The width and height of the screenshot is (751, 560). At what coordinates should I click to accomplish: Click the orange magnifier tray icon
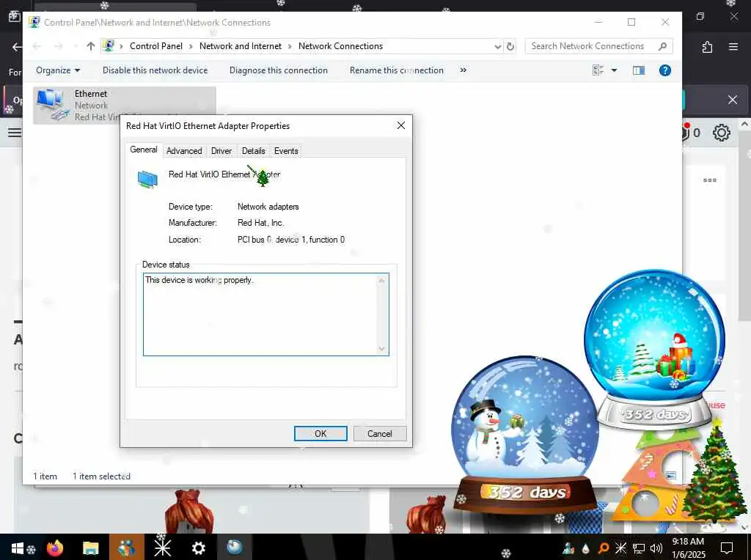pos(604,548)
